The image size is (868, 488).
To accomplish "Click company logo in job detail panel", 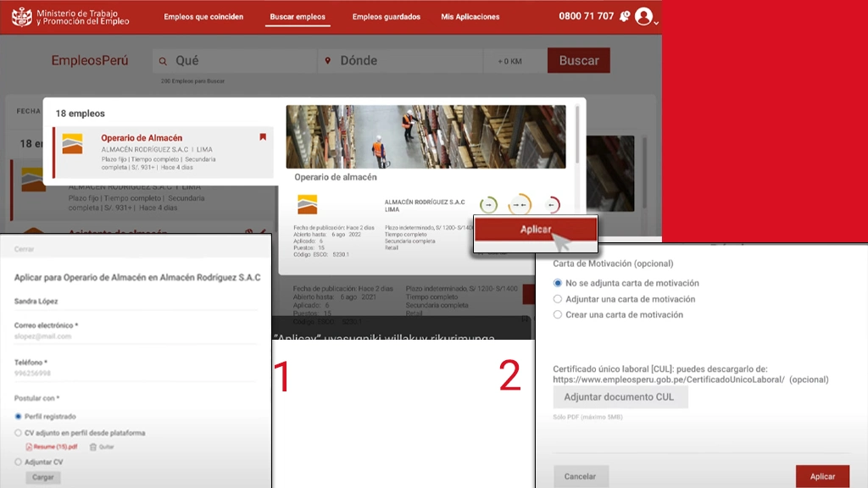I will point(307,204).
